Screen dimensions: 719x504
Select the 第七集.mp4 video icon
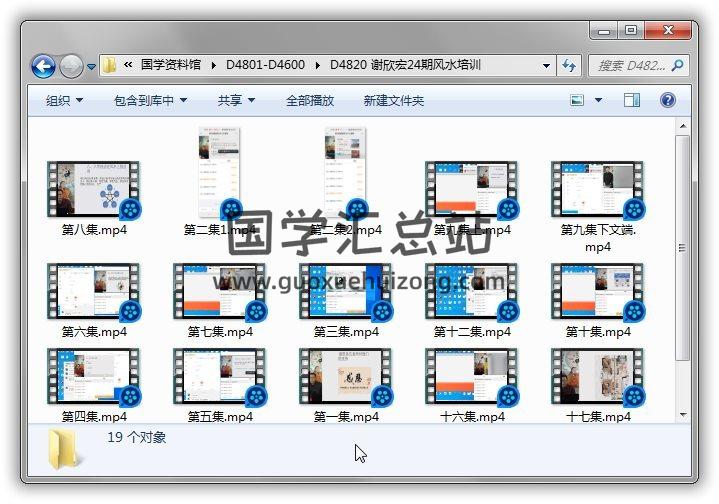(x=220, y=291)
